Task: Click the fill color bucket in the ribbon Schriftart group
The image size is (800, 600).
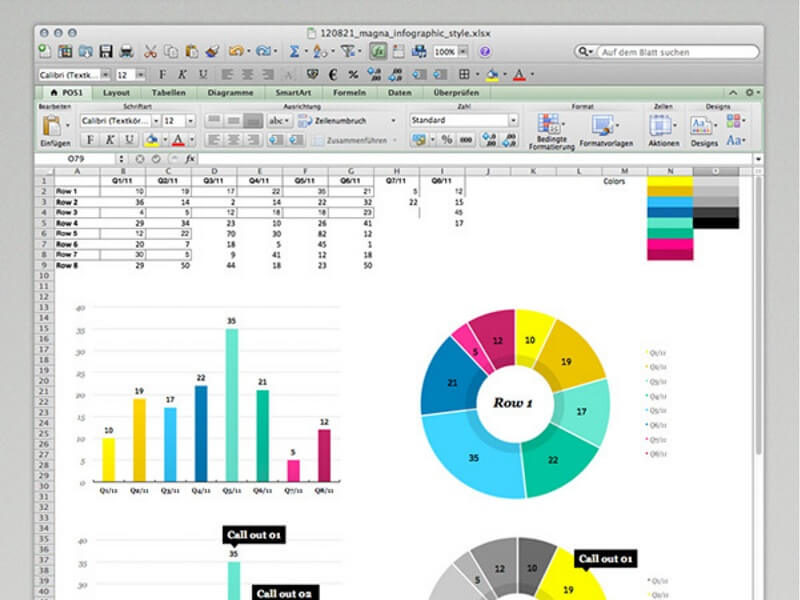Action: [x=152, y=139]
